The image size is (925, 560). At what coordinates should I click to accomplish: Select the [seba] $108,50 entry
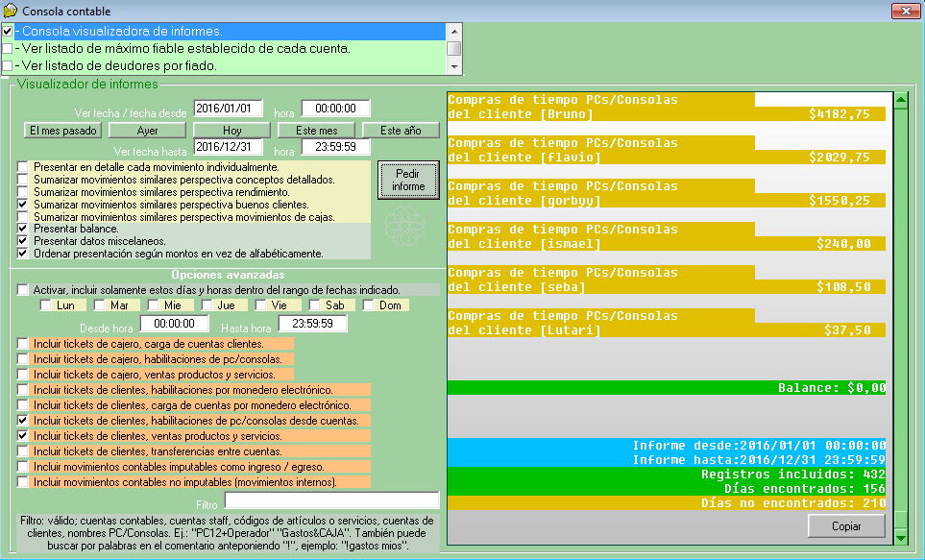(667, 280)
